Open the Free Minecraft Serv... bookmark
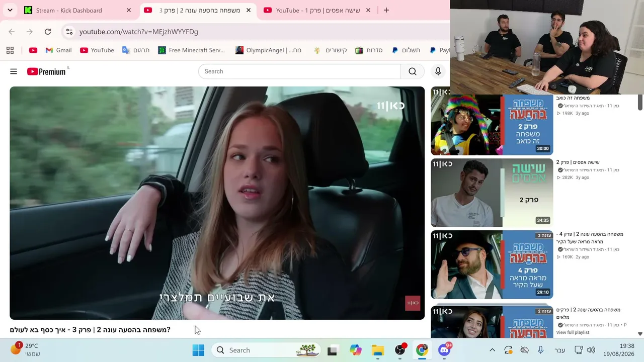 click(191, 50)
